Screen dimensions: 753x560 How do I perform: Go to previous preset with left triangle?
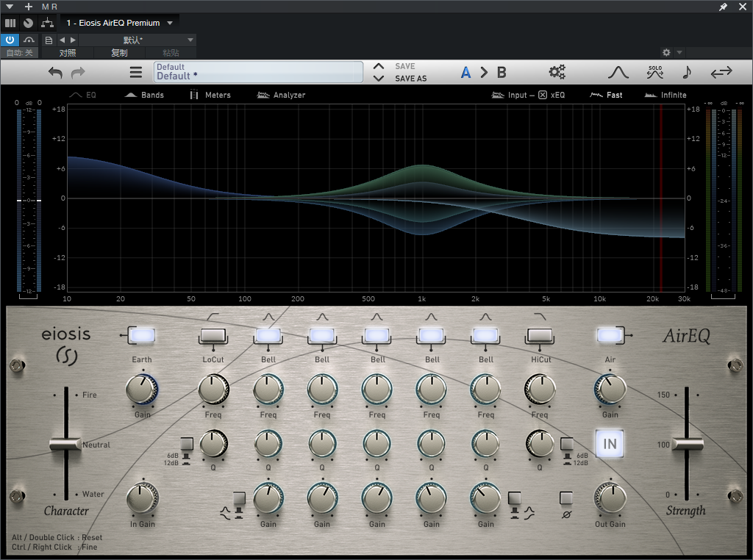(62, 40)
